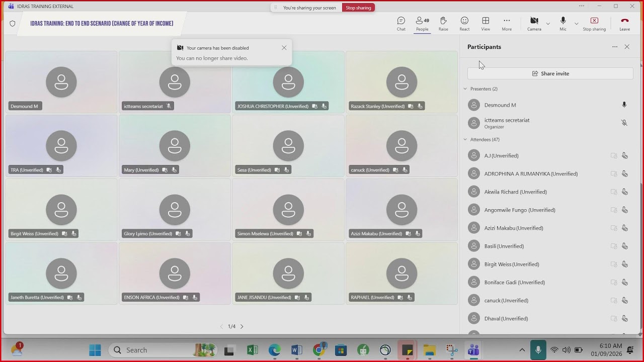
Task: Open Excel from the taskbar
Action: coord(253,350)
